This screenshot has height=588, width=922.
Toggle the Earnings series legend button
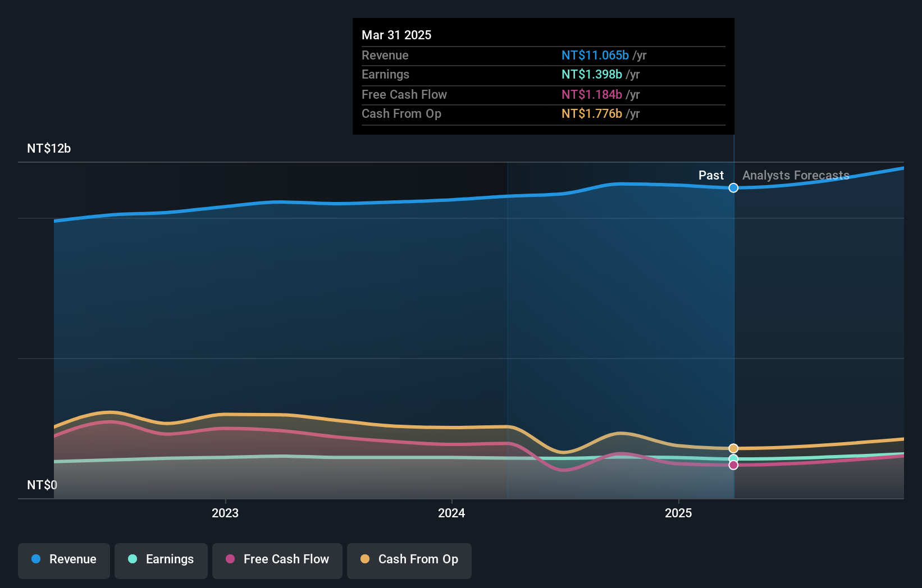tap(161, 561)
